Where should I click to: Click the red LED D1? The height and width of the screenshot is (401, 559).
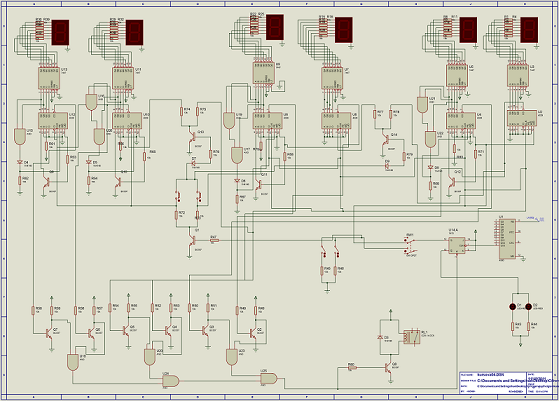click(512, 307)
